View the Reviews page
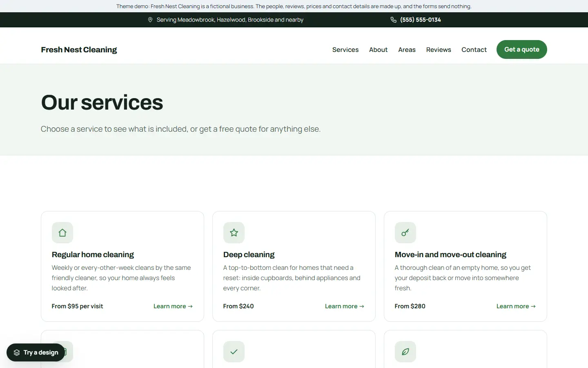 (439, 49)
